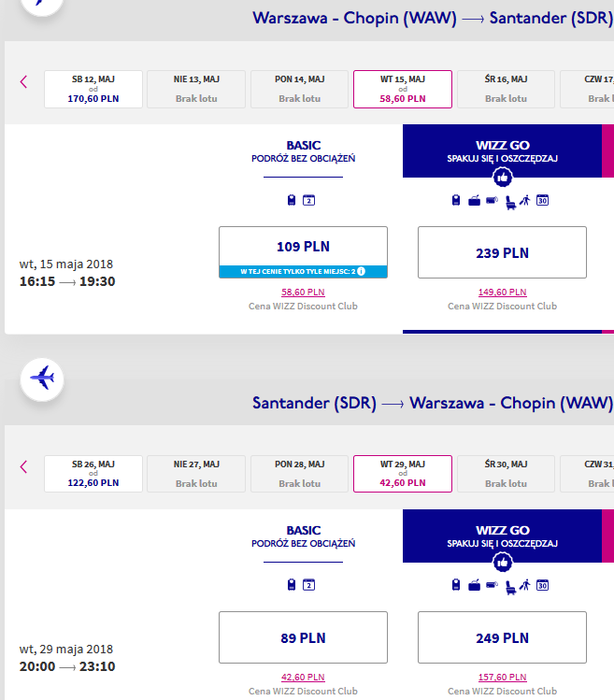This screenshot has height=700, width=614.
Task: Click the return flight airplane icon
Action: click(42, 379)
